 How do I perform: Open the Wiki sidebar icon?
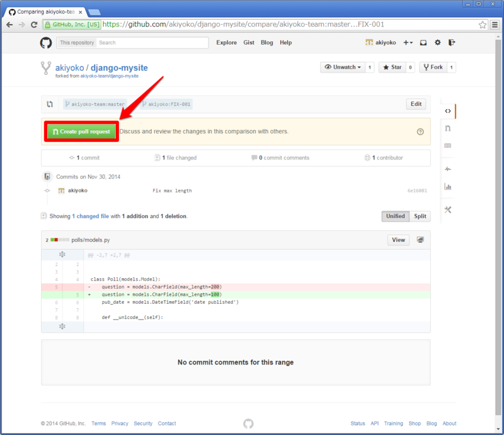[x=448, y=146]
